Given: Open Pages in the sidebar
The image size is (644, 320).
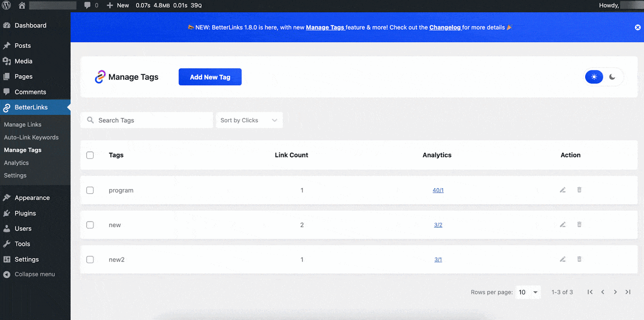Looking at the screenshot, I should 35,76.
